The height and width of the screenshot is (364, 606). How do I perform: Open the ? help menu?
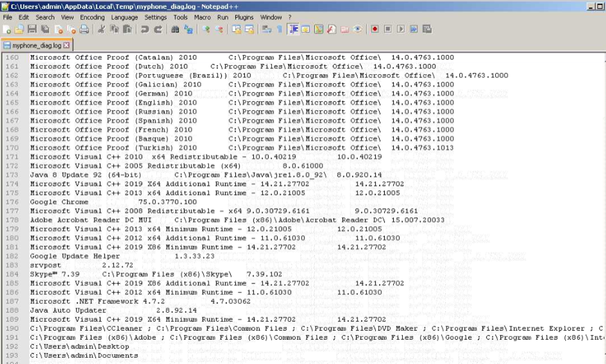290,17
